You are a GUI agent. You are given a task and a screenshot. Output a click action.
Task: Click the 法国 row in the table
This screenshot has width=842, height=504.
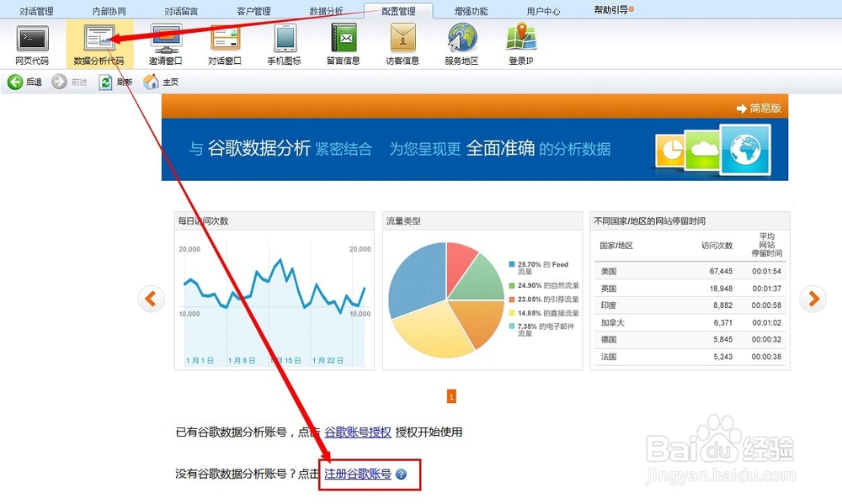click(x=690, y=357)
